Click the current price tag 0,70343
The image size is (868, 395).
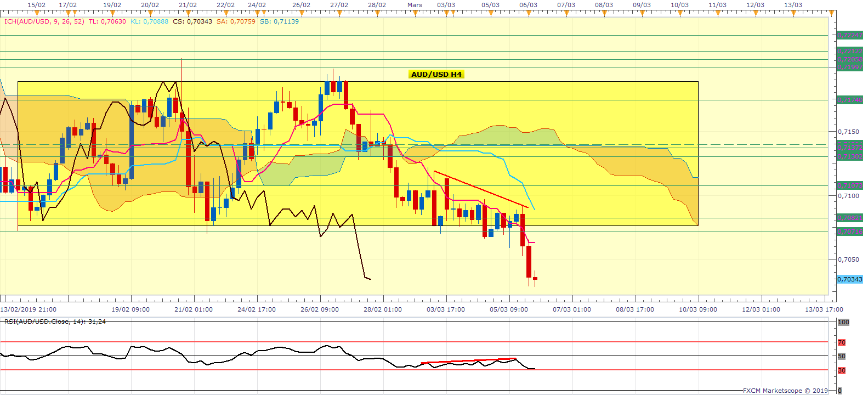(849, 279)
